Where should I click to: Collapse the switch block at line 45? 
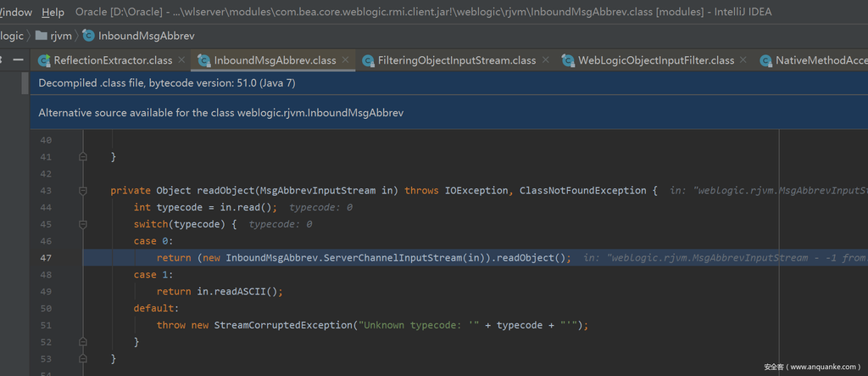tap(83, 224)
